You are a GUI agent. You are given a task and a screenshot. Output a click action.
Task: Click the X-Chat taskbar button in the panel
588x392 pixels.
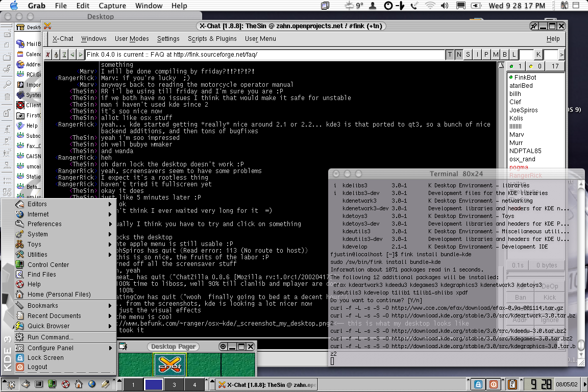[267, 384]
